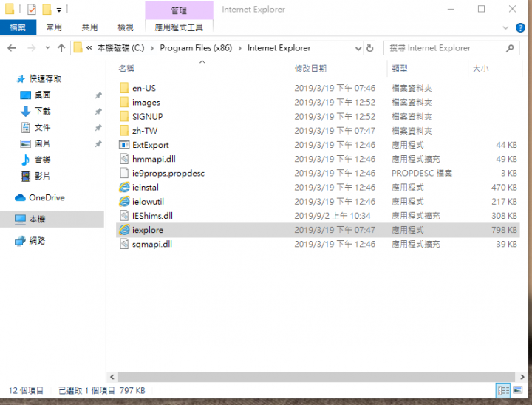Click the new folder quick-access icon
The image size is (532, 405).
(x=47, y=9)
